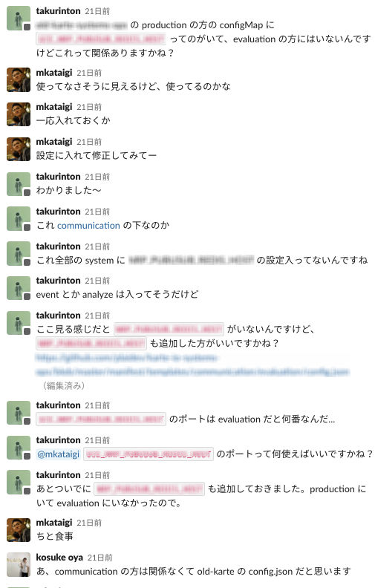Click mkataigi avatar beside 設定に入れて修正してみてー
Screen dimensions: 375x588
pos(19,149)
